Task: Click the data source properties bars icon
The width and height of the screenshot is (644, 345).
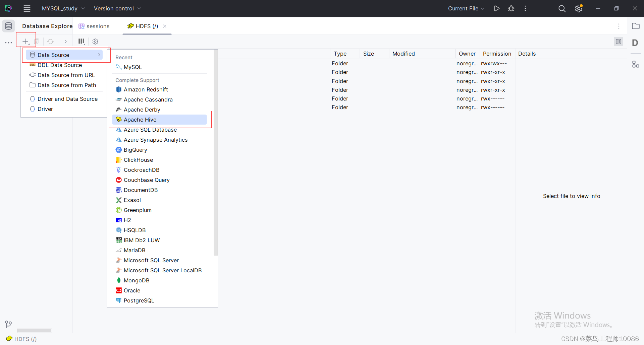Action: (82, 41)
